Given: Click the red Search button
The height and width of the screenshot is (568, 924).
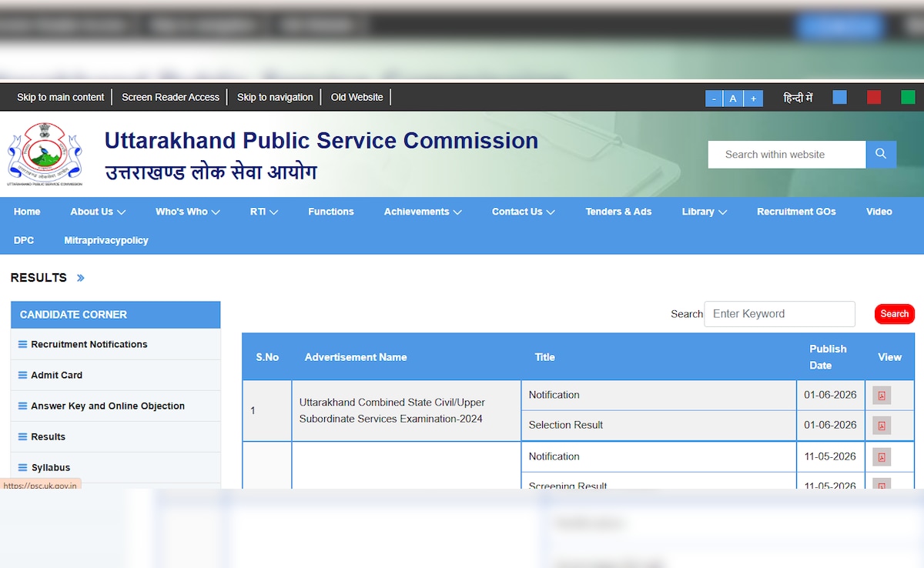Looking at the screenshot, I should tap(895, 314).
